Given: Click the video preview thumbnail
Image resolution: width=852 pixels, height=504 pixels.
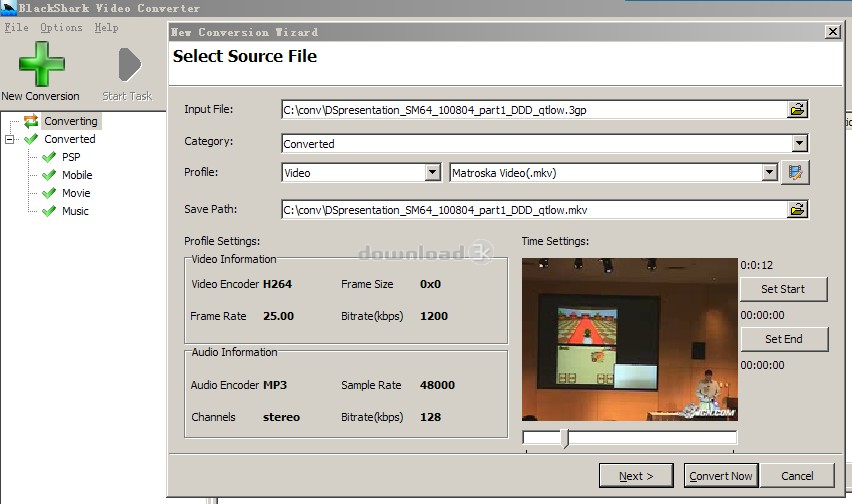Looking at the screenshot, I should pyautogui.click(x=630, y=339).
